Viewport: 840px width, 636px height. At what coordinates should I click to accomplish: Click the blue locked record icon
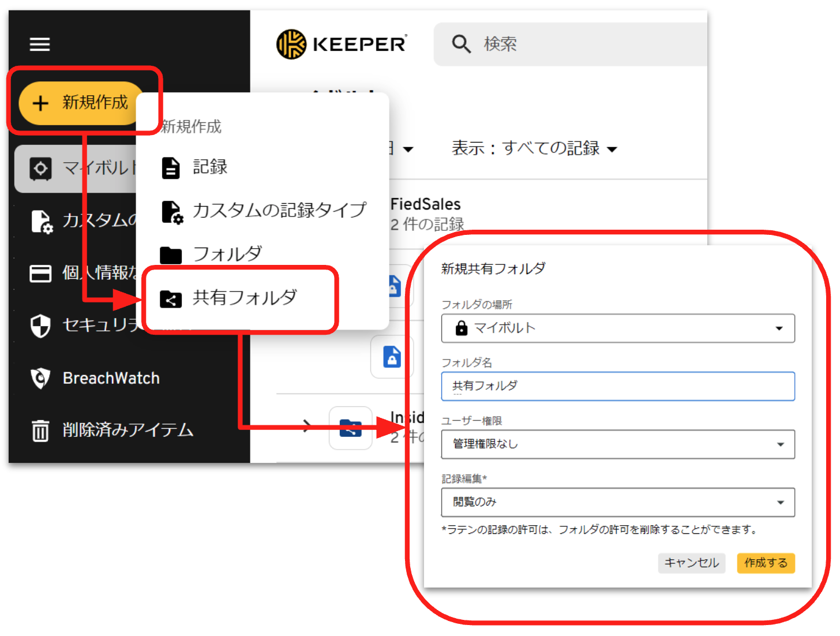[392, 357]
